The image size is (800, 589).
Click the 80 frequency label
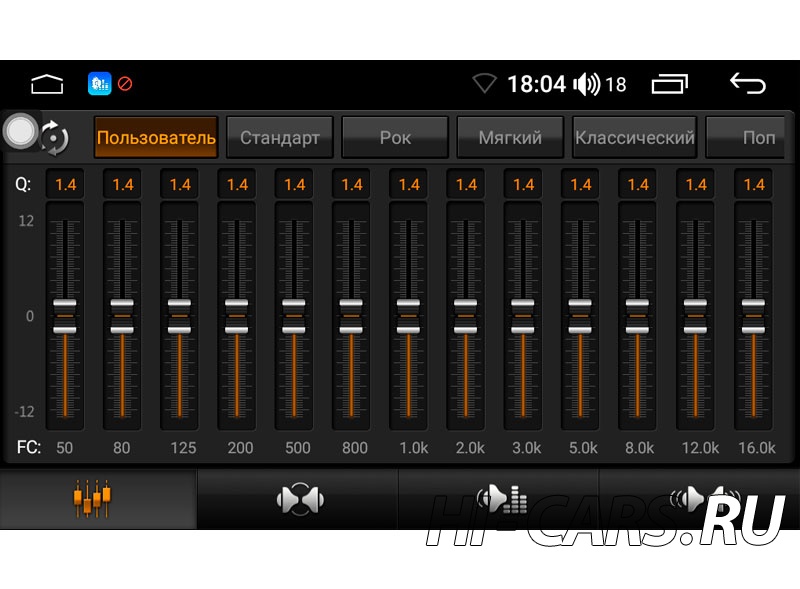(x=121, y=448)
